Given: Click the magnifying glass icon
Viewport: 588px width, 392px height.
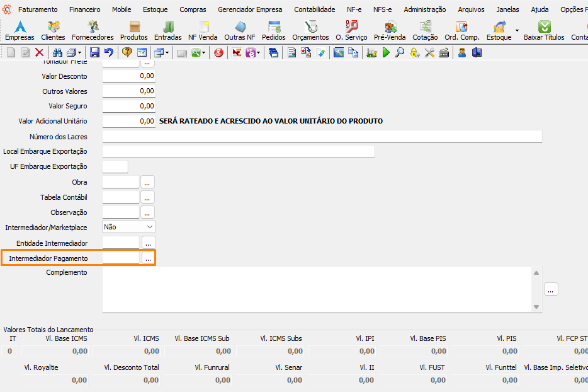Looking at the screenshot, I should tap(400, 52).
